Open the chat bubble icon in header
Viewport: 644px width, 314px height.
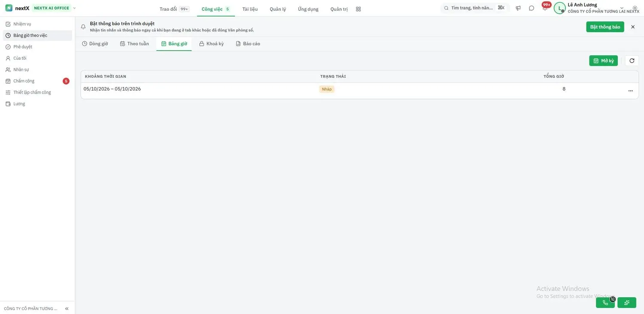coord(532,8)
